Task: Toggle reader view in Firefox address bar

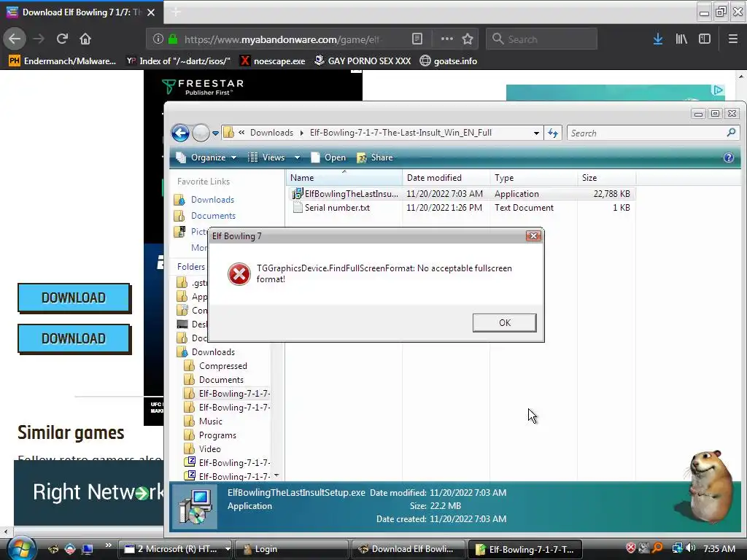Action: pyautogui.click(x=417, y=39)
